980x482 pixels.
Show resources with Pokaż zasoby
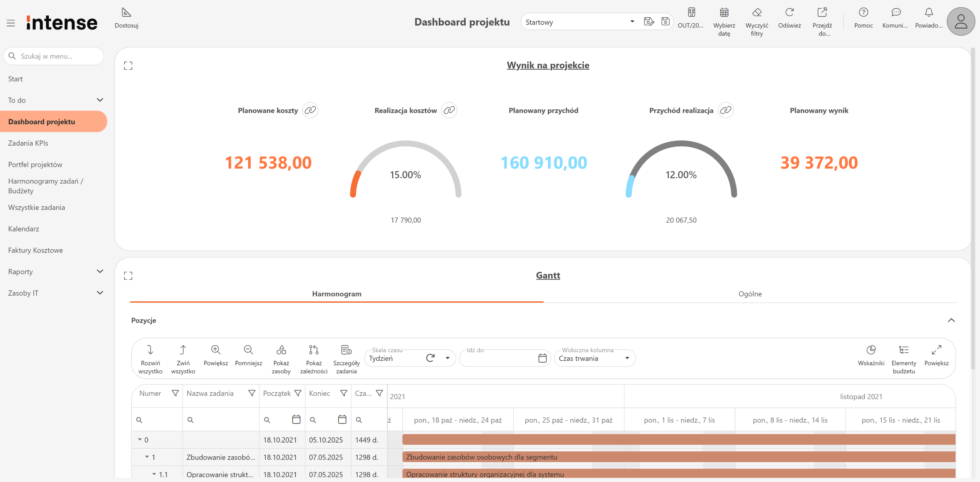281,359
